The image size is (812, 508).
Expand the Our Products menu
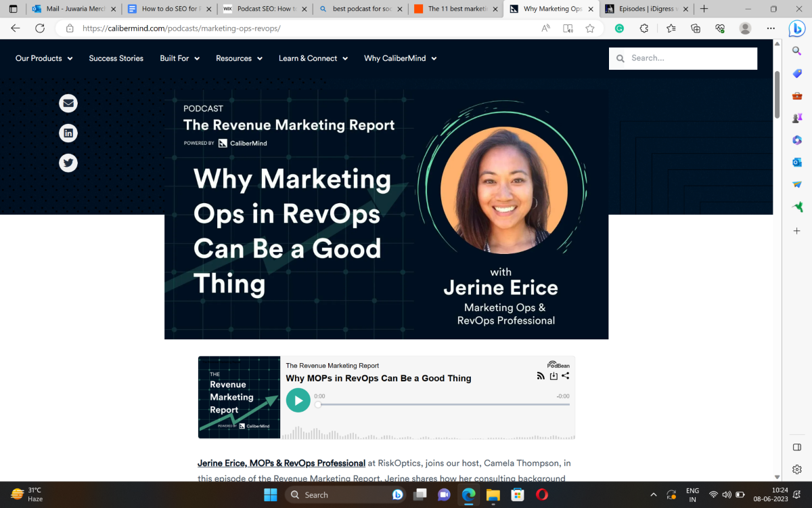click(44, 58)
